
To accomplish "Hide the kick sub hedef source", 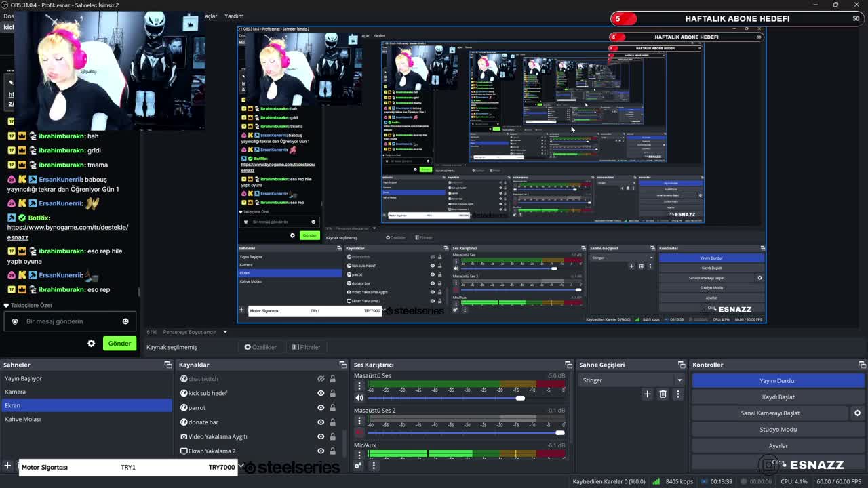I will (x=321, y=393).
